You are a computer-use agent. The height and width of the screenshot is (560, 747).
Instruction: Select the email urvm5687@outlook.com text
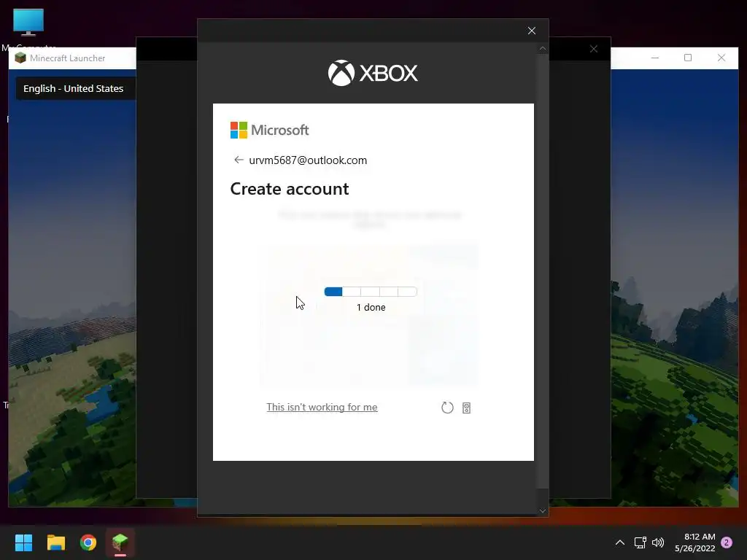pyautogui.click(x=308, y=160)
